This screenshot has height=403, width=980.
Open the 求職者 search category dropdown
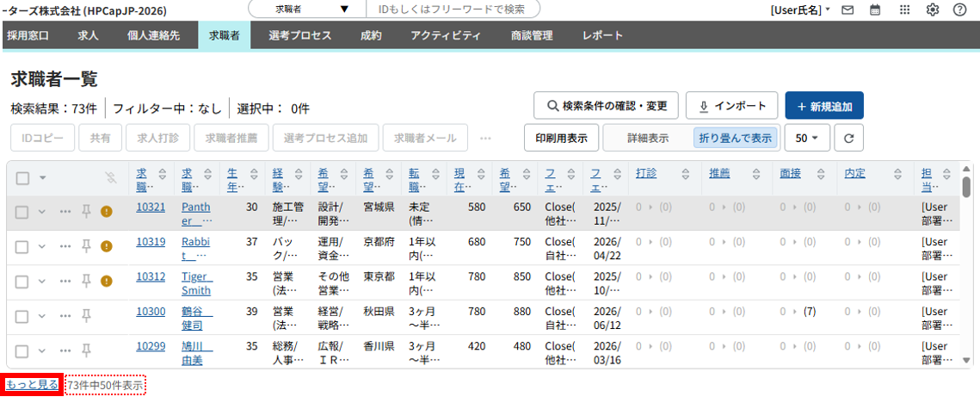pos(307,9)
